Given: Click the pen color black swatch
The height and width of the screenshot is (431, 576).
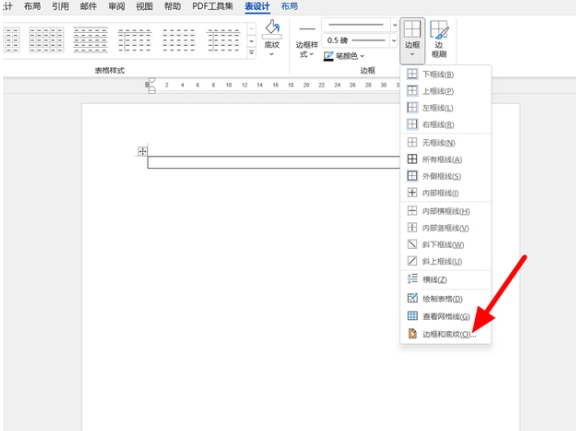Looking at the screenshot, I should [x=328, y=60].
